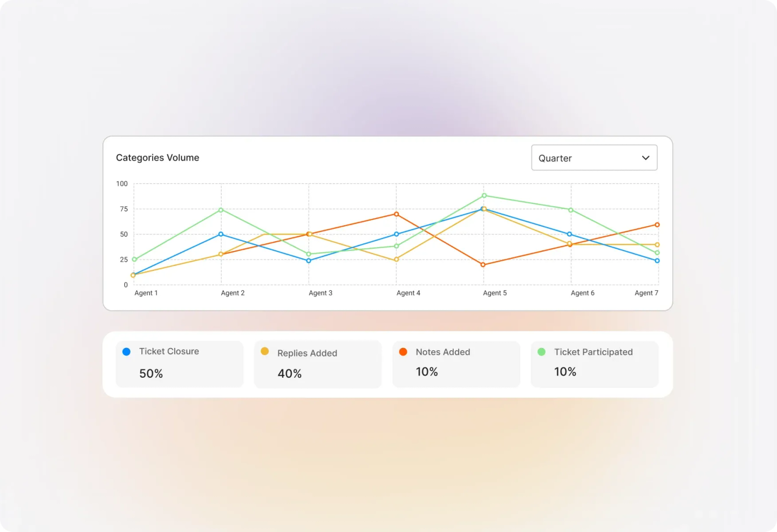
Task: Click the green peak data point above Agent 5
Action: pyautogui.click(x=484, y=195)
